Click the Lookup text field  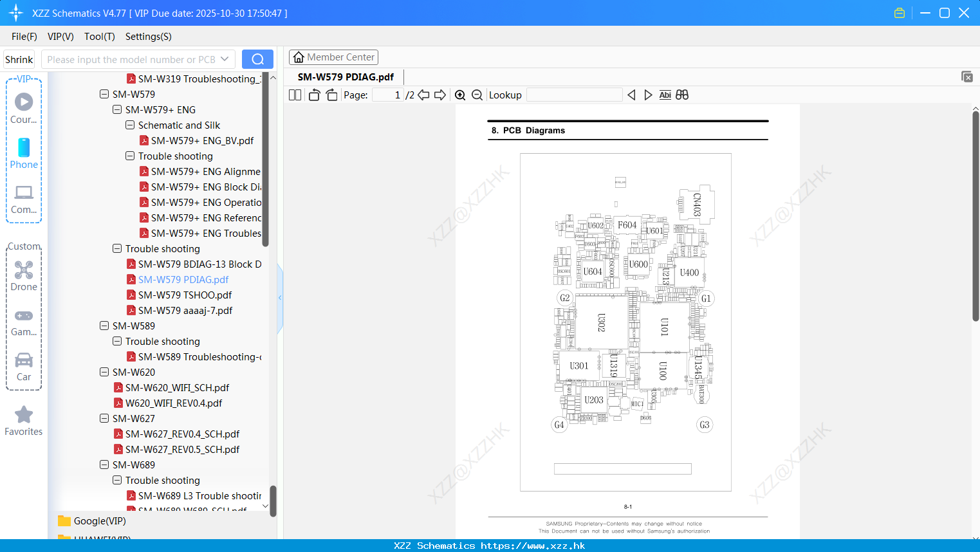(575, 95)
